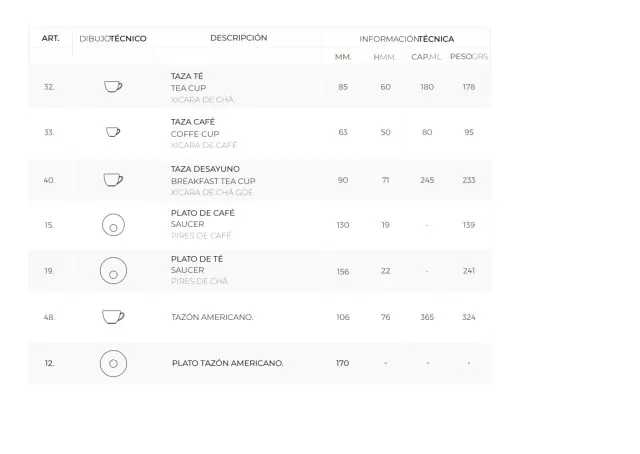Screen dimensions: 640x454
Task: Select the TAZA TÉ description text
Action: coord(187,76)
